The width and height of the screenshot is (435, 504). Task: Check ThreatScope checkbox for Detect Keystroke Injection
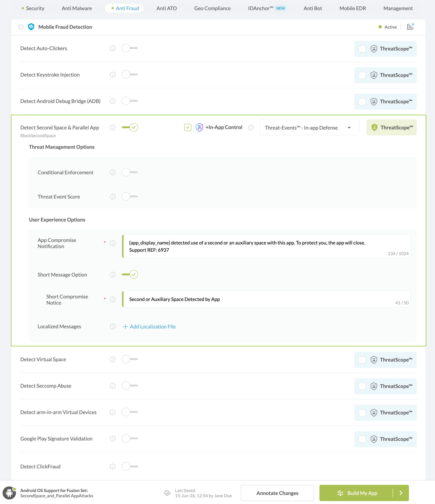[x=362, y=75]
